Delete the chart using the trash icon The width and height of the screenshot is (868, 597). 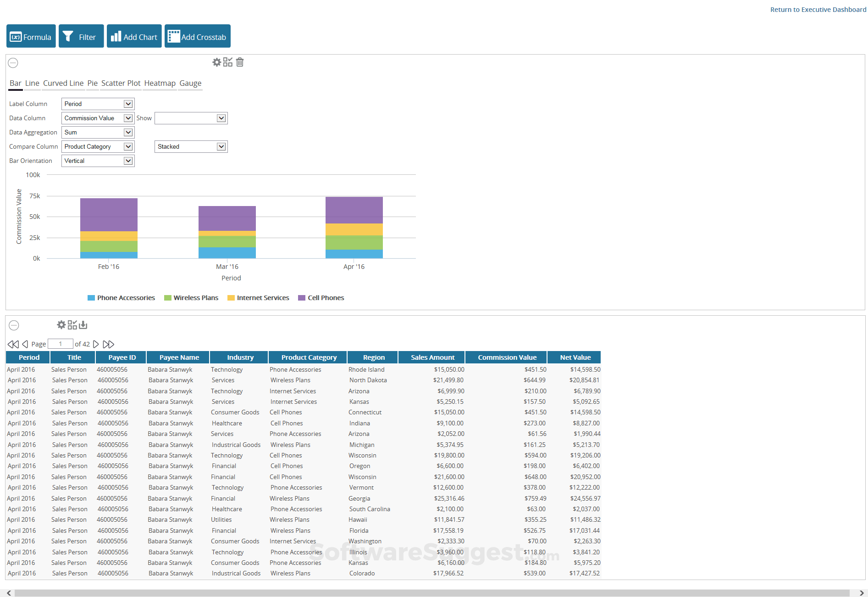(x=239, y=62)
